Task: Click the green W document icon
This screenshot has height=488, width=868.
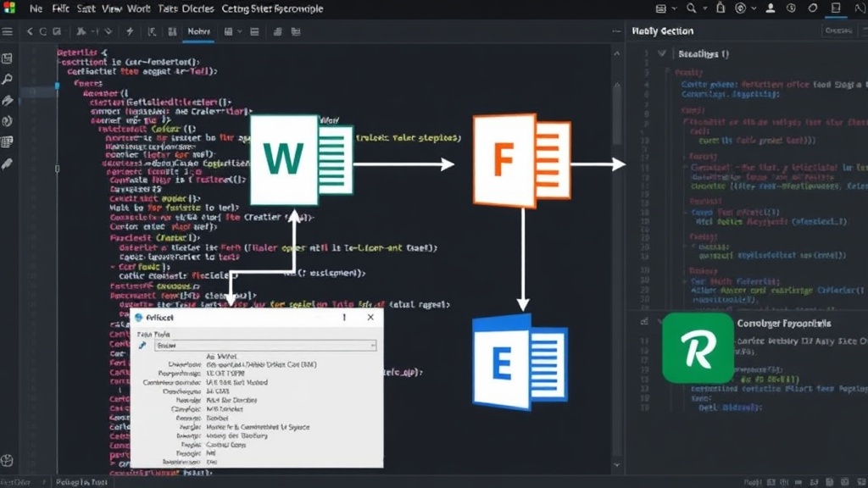Action: [301, 160]
